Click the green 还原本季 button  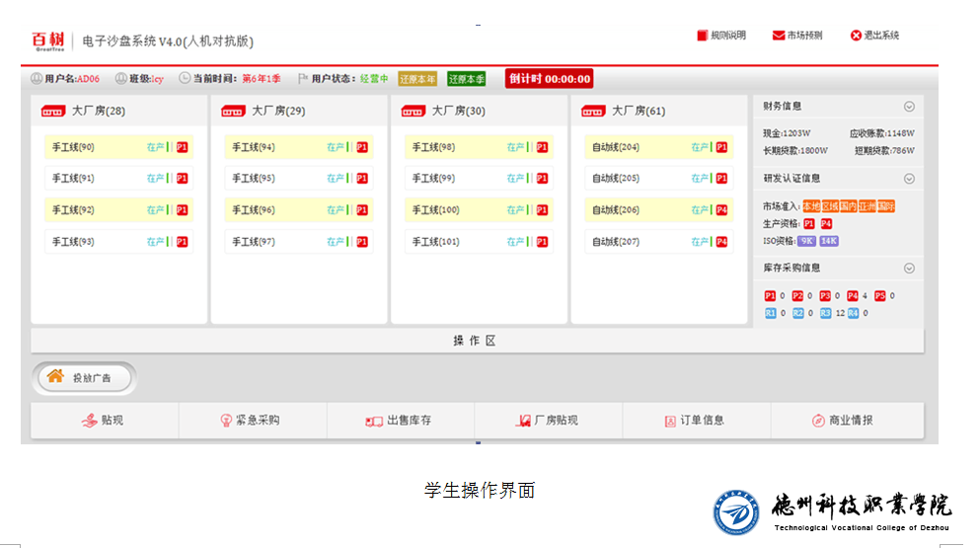[x=466, y=79]
